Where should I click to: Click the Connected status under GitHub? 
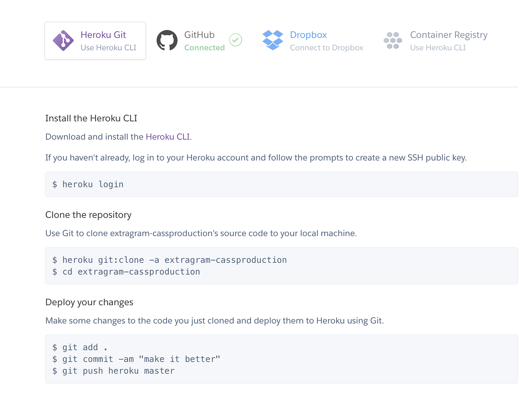[204, 48]
